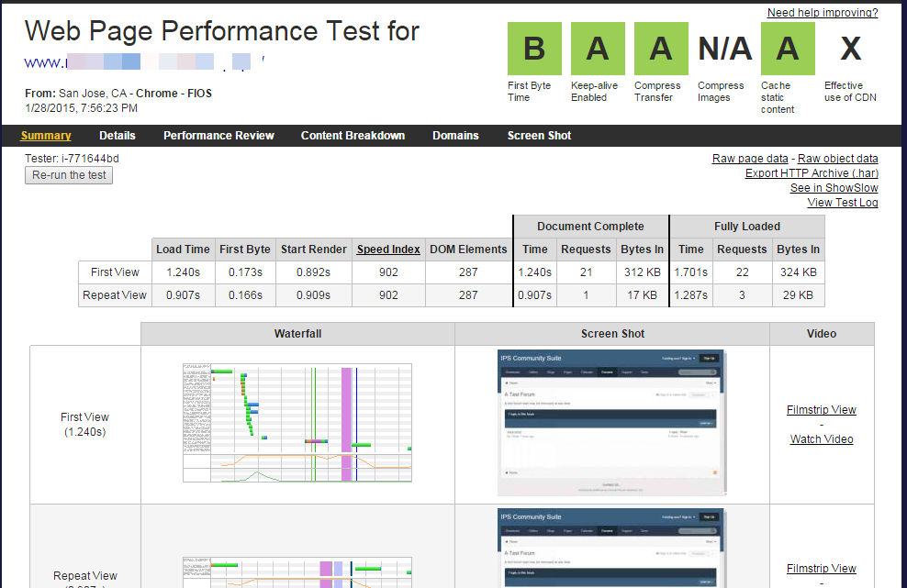Click the Cache static content A grade
This screenshot has height=588, width=907.
click(788, 49)
